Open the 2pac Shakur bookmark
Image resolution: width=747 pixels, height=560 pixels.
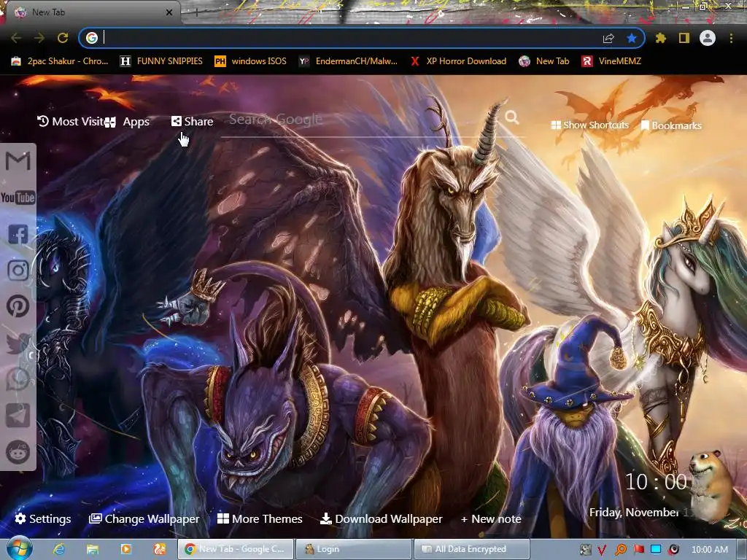point(60,61)
